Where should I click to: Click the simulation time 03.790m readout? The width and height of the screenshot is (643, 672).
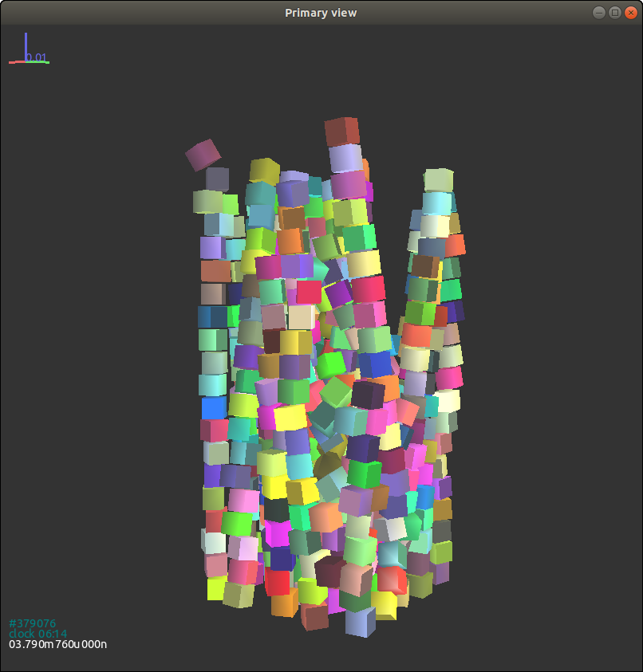pyautogui.click(x=57, y=644)
